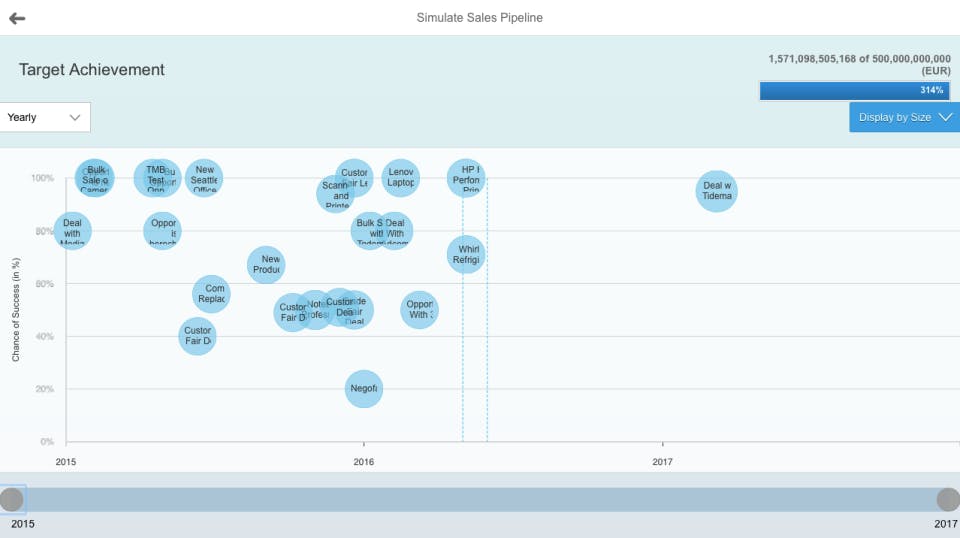Select the Customer Fair bubble at 40%
This screenshot has width=960, height=538.
197,336
